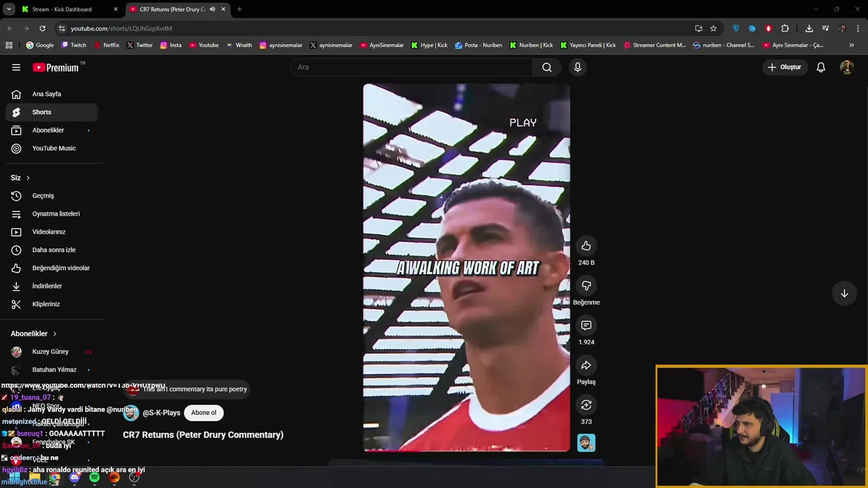868x488 pixels.
Task: Like the short with thumbs up
Action: [x=586, y=246]
